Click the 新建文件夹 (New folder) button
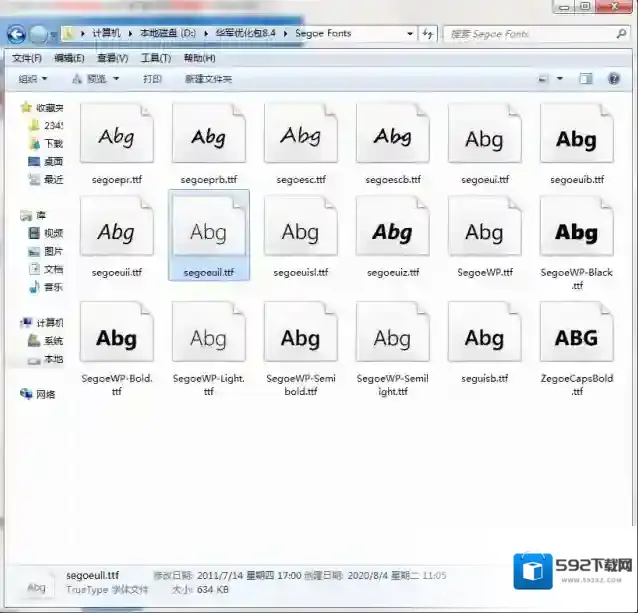The width and height of the screenshot is (638, 613). tap(208, 79)
